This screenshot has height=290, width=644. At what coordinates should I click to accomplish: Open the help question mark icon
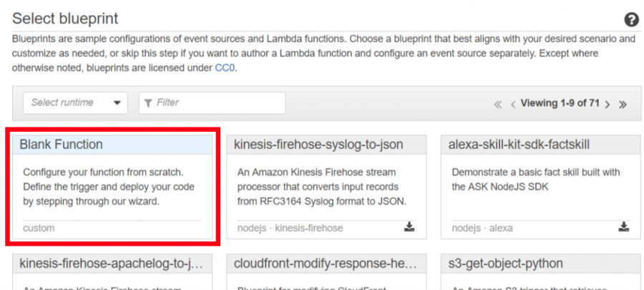point(631,20)
